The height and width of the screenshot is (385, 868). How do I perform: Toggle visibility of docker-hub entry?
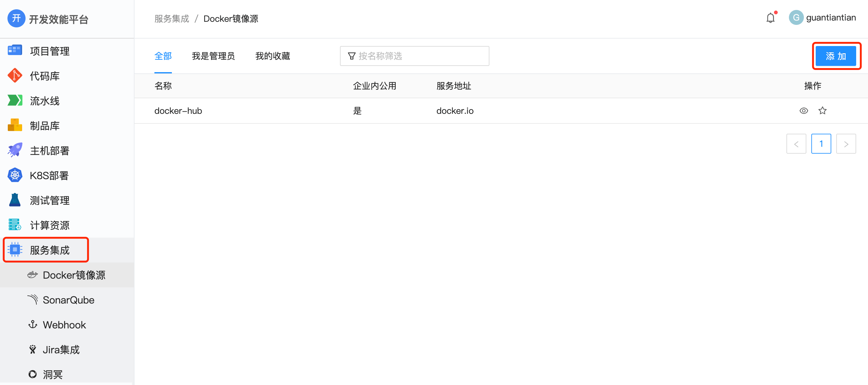coord(804,110)
